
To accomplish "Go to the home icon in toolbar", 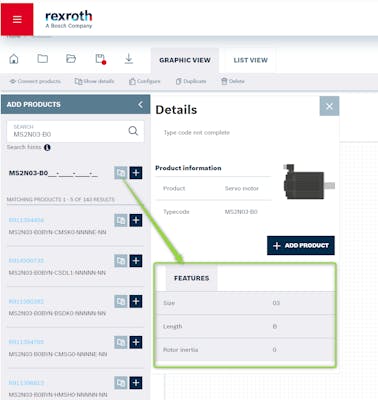I will click(x=14, y=59).
